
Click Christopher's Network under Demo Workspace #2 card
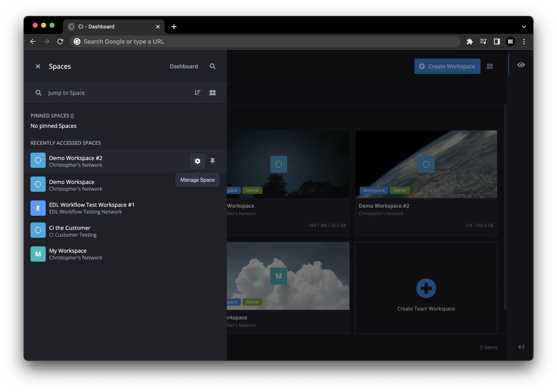point(381,214)
